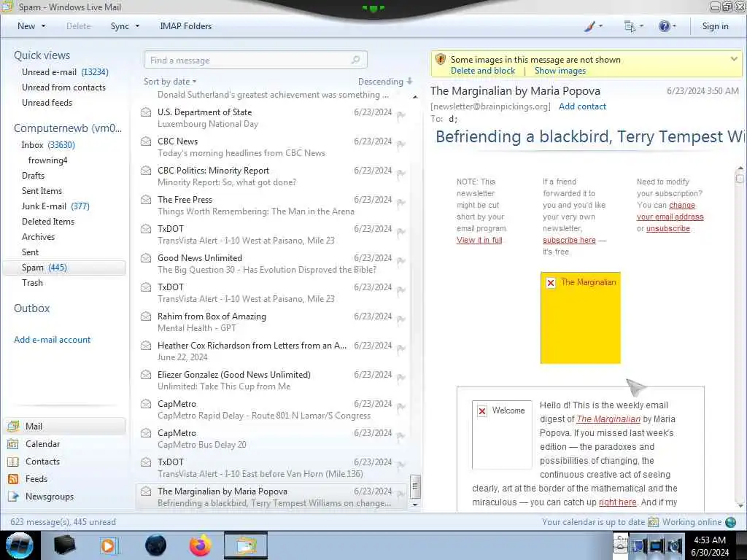Toggle flag on CBC Politics: Minority Report
The height and width of the screenshot is (560, 747).
click(x=401, y=174)
